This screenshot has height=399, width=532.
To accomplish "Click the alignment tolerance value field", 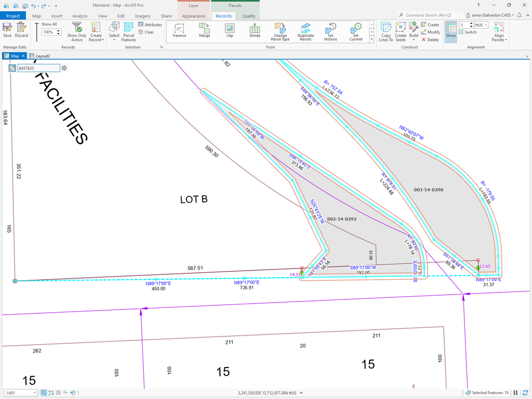I will [x=464, y=25].
